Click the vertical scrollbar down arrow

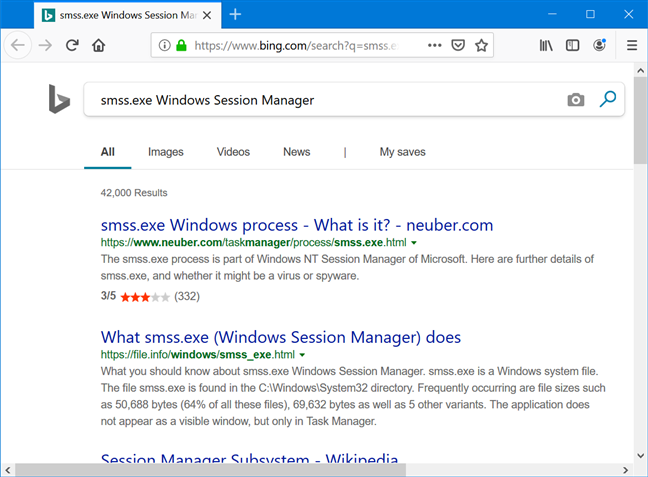641,456
